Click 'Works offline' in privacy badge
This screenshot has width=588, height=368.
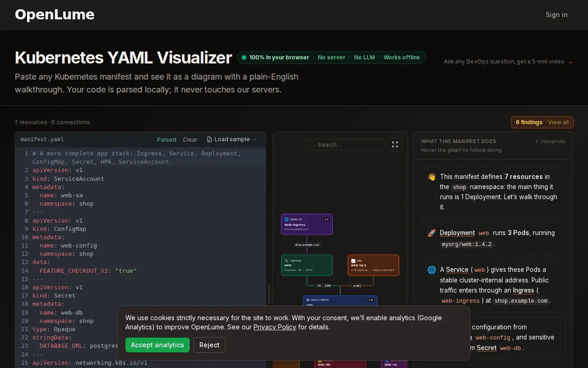(401, 57)
